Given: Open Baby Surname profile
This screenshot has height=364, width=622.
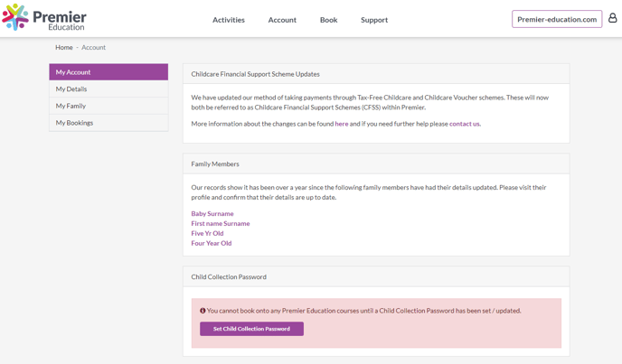Looking at the screenshot, I should [212, 214].
